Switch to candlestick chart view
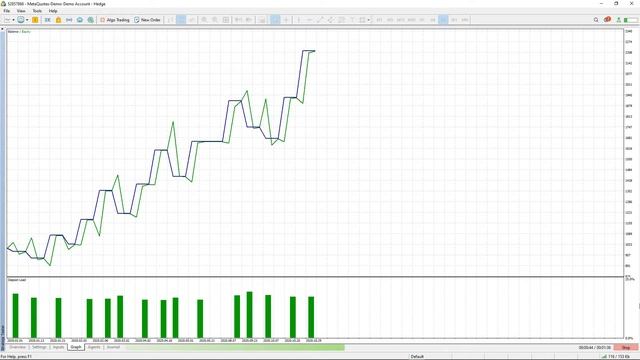The width and height of the screenshot is (640, 360). point(181,20)
